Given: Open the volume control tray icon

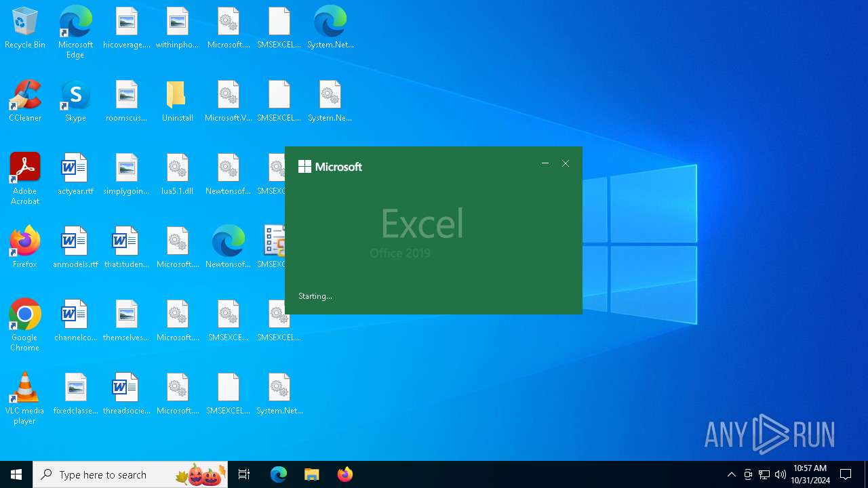Looking at the screenshot, I should 781,474.
